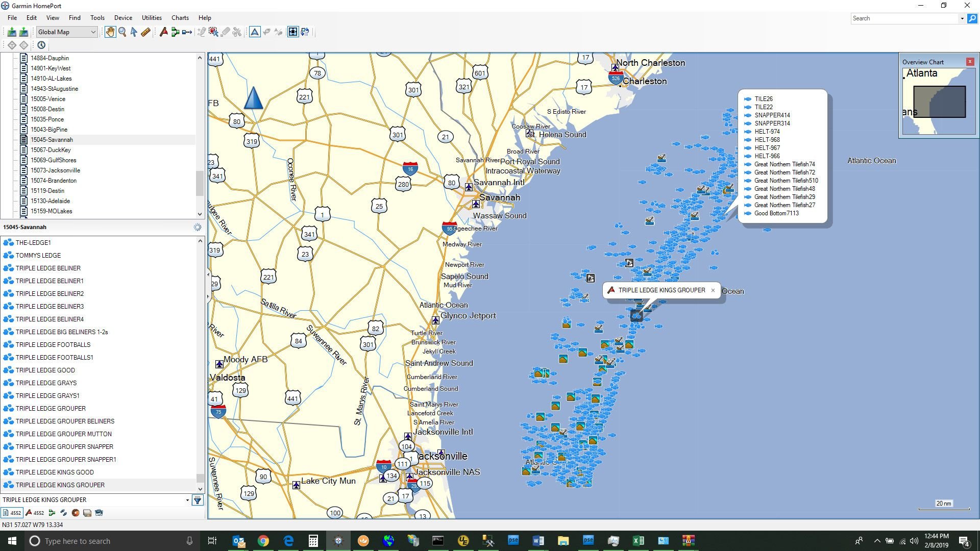The width and height of the screenshot is (980, 551).
Task: Select the 14884-Dauphin list
Action: tap(50, 58)
